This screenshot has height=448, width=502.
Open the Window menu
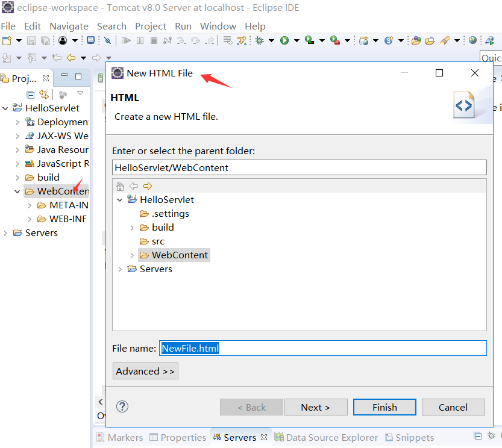click(x=218, y=26)
